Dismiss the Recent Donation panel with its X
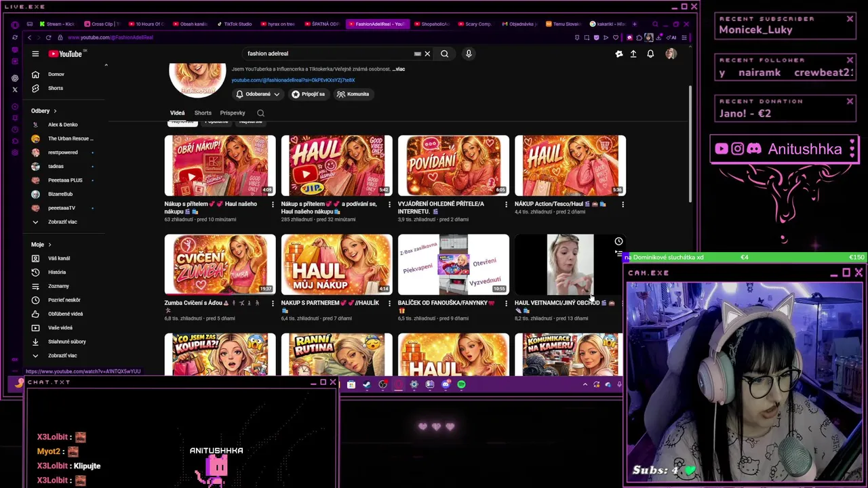This screenshot has height=488, width=868. pos(850,101)
